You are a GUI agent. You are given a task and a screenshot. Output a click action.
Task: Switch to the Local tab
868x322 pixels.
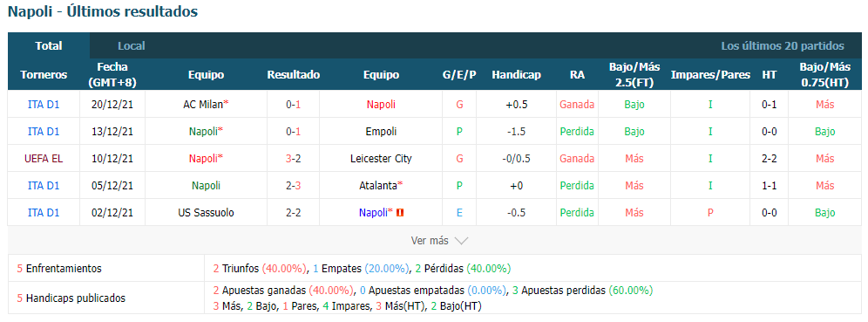[x=132, y=46]
